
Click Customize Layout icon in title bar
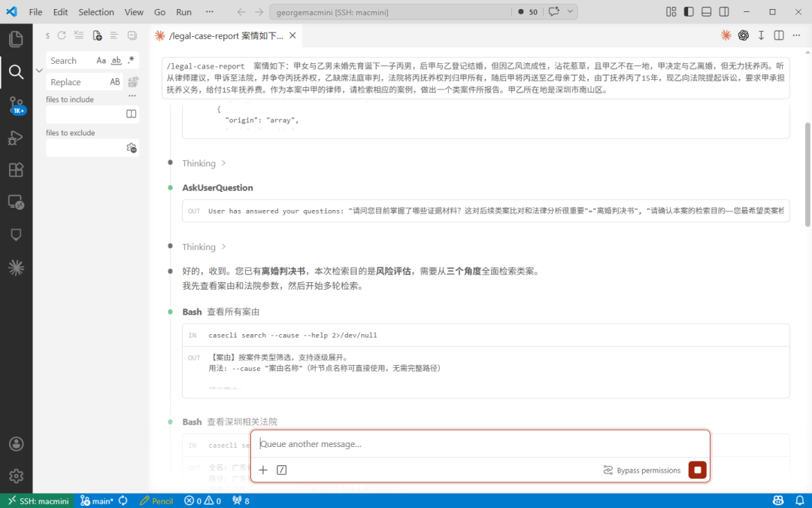(x=671, y=12)
